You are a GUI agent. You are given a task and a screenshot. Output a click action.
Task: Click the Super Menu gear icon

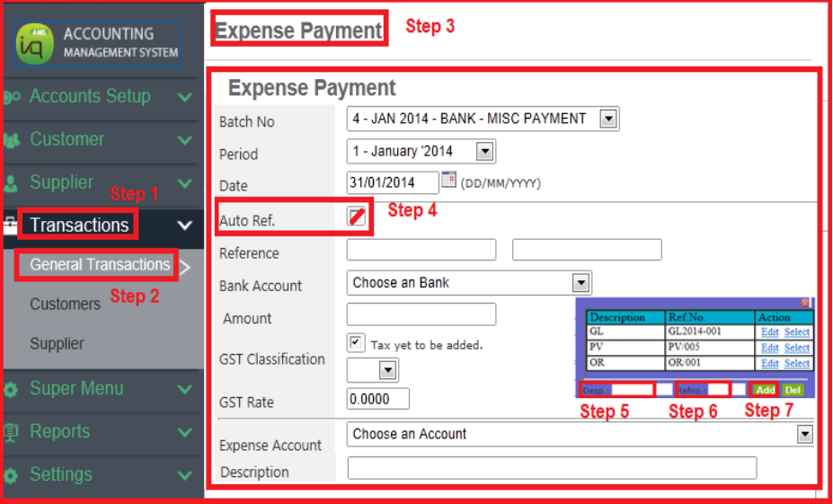click(12, 390)
